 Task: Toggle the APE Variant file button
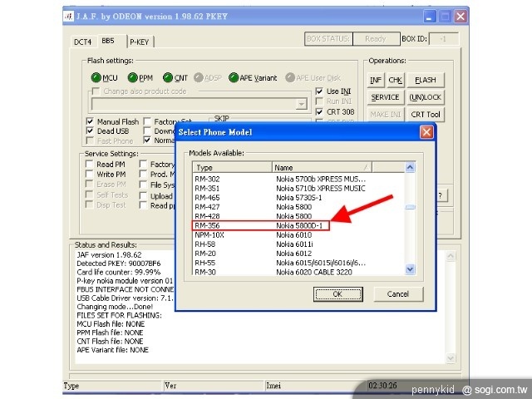pyautogui.click(x=253, y=77)
